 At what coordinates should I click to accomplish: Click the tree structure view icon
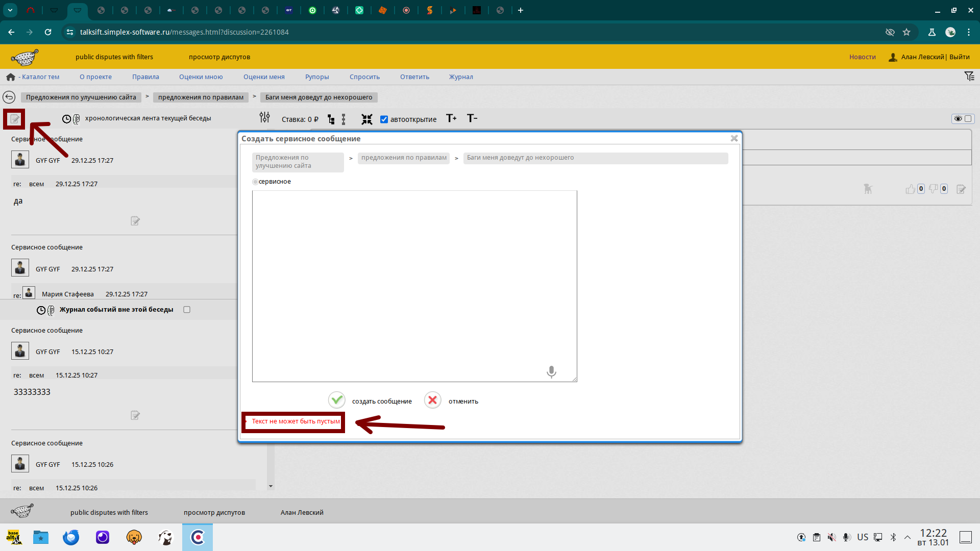[x=331, y=119]
